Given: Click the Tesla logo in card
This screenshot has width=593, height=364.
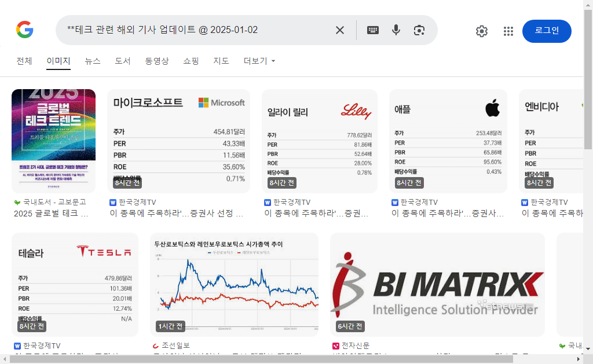Looking at the screenshot, I should (x=104, y=251).
